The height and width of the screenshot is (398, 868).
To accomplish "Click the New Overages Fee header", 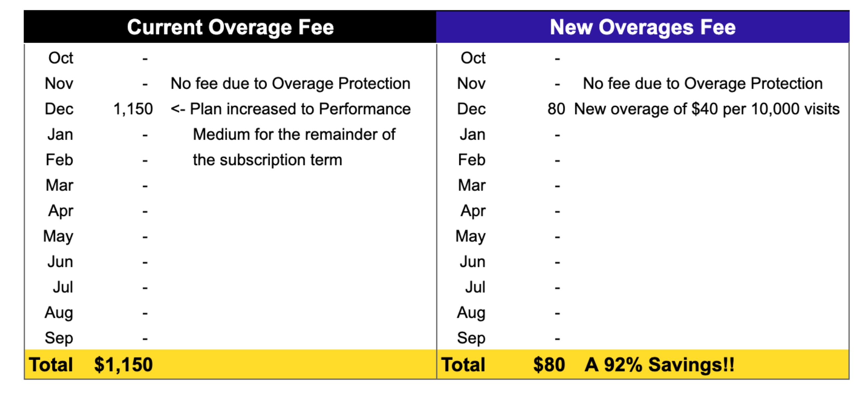I will 642,27.
